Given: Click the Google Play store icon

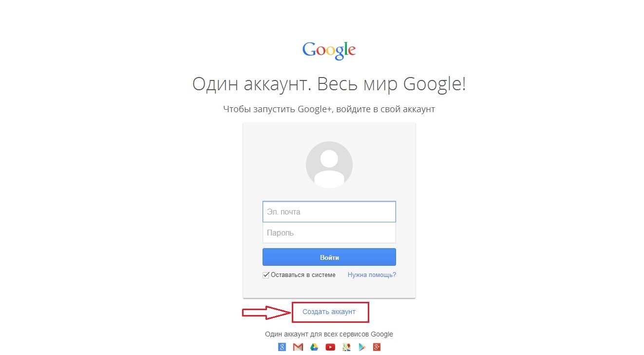Looking at the screenshot, I should [x=362, y=347].
